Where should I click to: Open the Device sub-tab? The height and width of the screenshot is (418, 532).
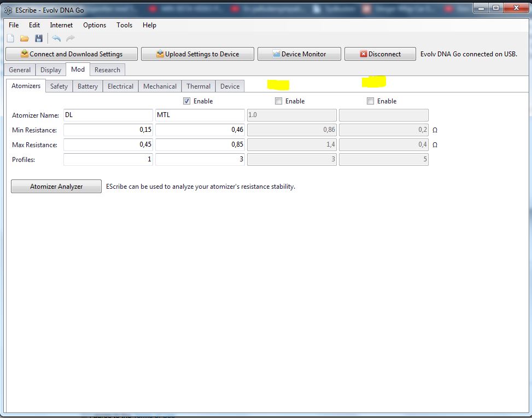pos(230,86)
